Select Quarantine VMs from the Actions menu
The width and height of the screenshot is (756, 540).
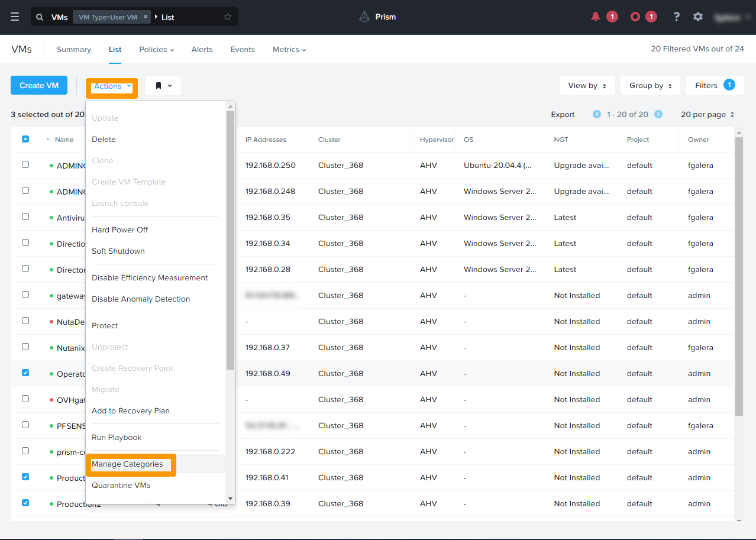121,485
